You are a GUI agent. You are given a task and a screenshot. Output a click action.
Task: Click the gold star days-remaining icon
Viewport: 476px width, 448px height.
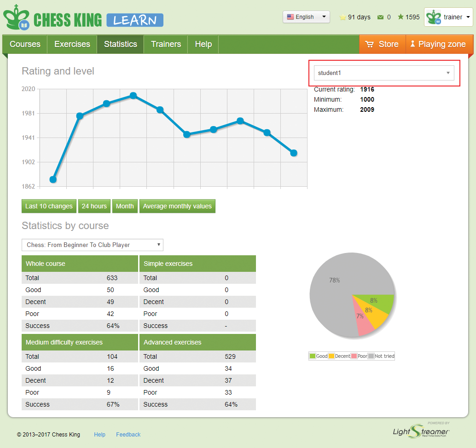pos(342,17)
